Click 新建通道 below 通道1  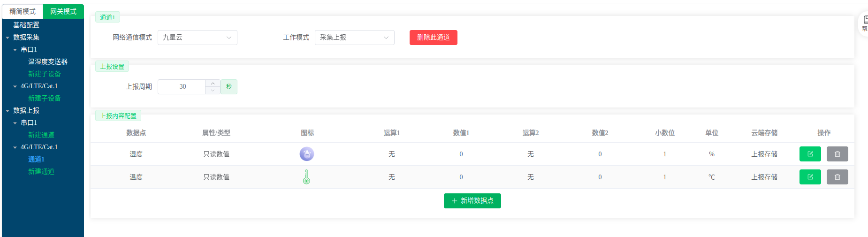pyautogui.click(x=41, y=171)
